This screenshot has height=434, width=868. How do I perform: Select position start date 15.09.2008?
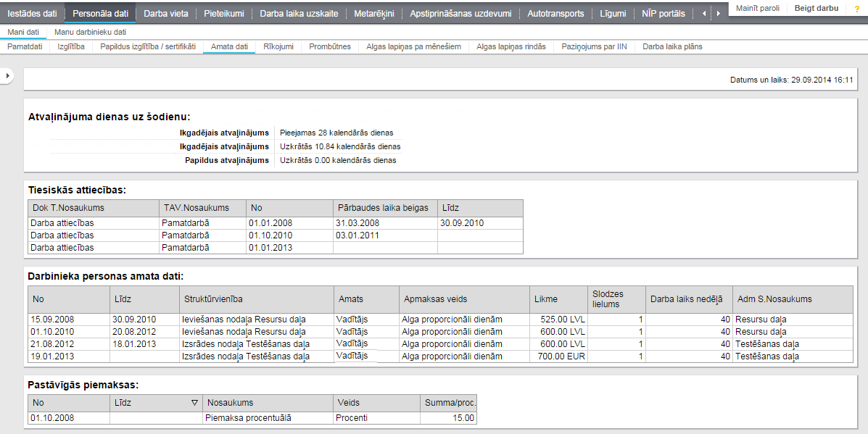[x=69, y=320]
